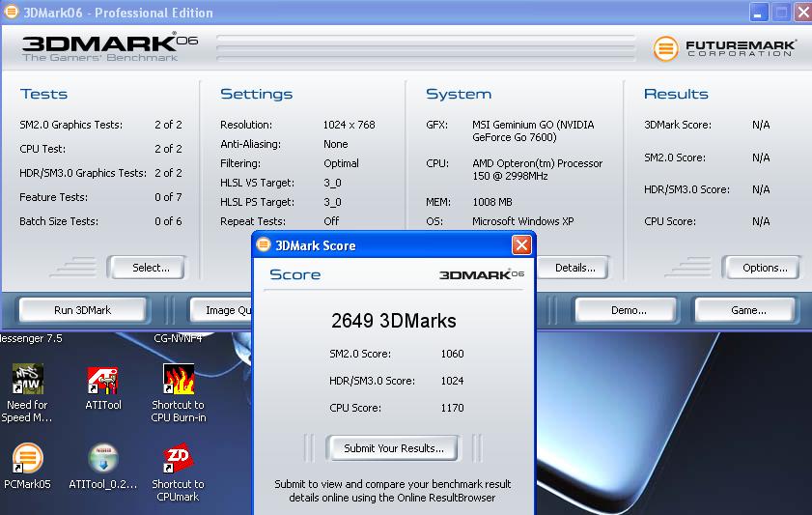The height and width of the screenshot is (515, 812).
Task: Click the SM2.0 Score value 1060
Action: click(452, 354)
